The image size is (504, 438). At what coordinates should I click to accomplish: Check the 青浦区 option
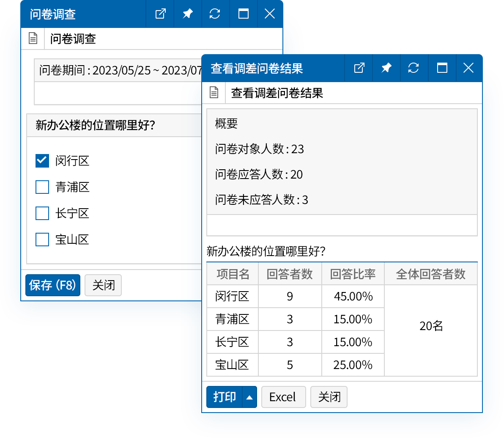42,187
